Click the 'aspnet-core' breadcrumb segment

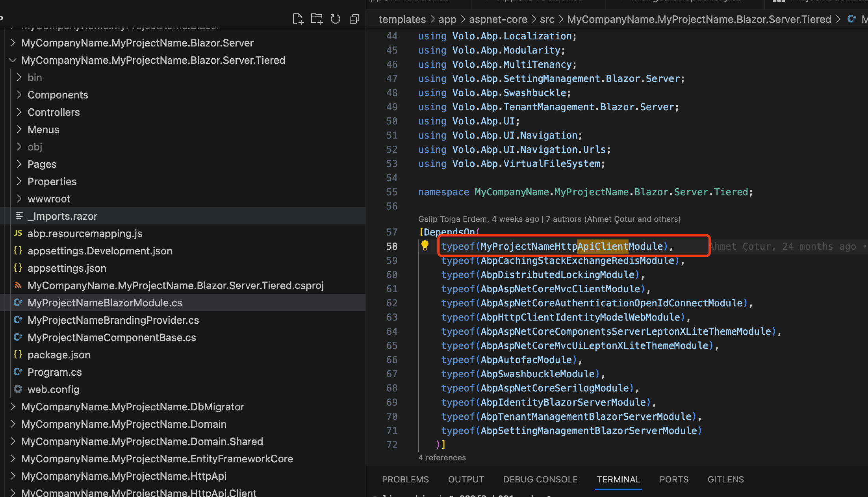(x=498, y=19)
